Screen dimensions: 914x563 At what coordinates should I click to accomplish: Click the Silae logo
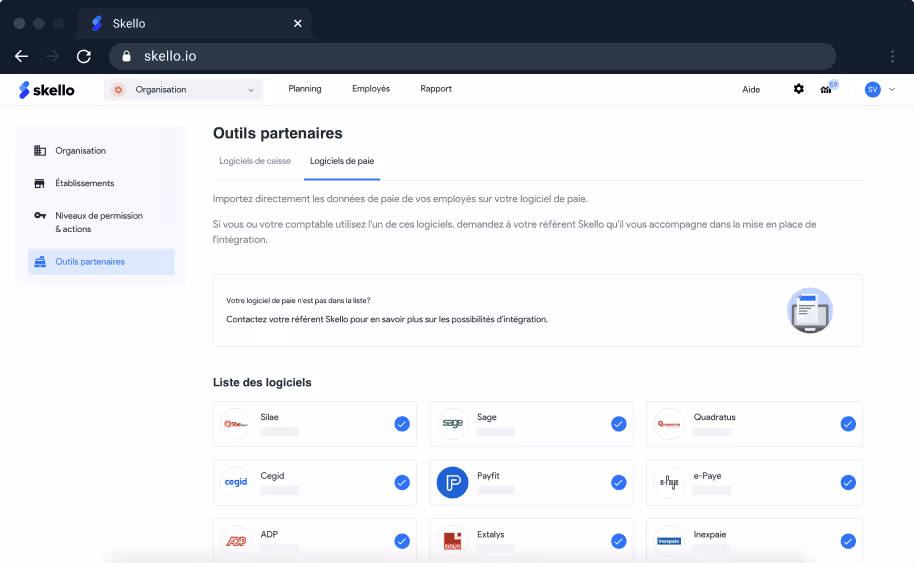click(236, 424)
